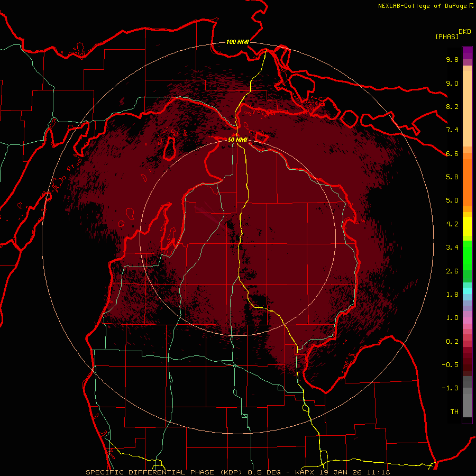Click the DKD legend title
The height and width of the screenshot is (476, 476).
pyautogui.click(x=464, y=32)
